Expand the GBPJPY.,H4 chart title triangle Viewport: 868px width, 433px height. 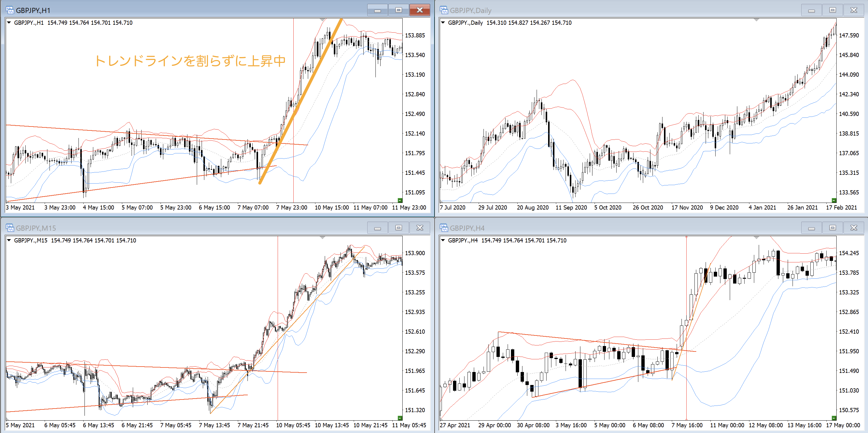[443, 240]
